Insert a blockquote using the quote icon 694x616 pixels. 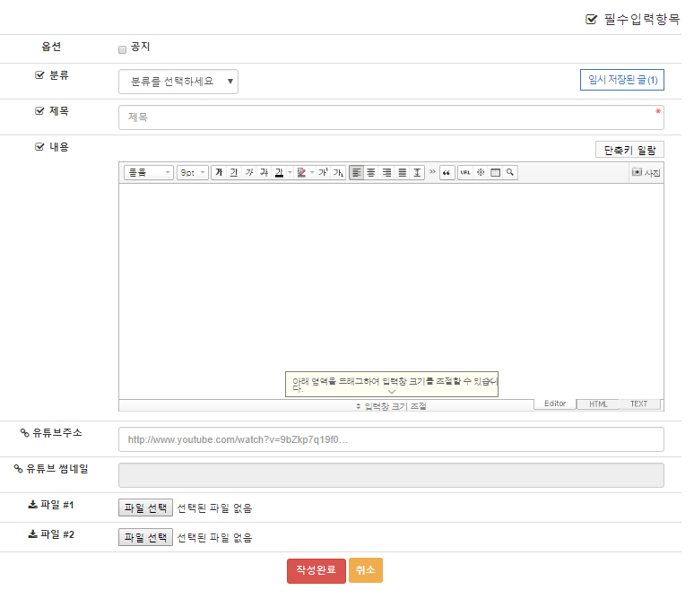tap(447, 172)
